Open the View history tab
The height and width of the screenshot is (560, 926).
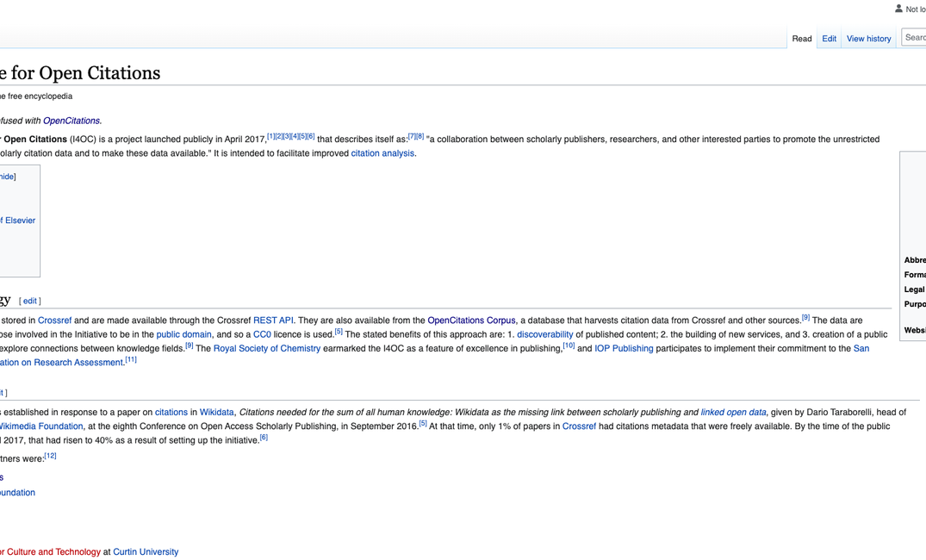[868, 39]
